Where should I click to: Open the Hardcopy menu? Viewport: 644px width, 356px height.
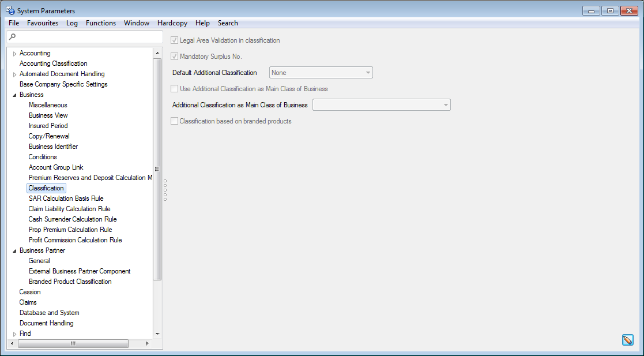click(x=172, y=23)
